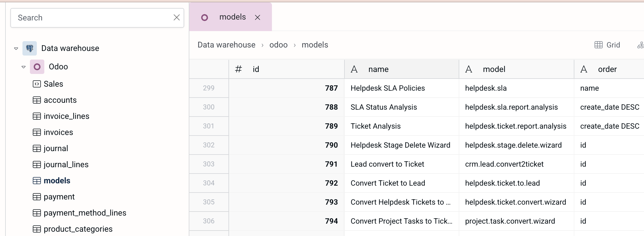Click the Lead convert to Ticket cell
The height and width of the screenshot is (236, 644).
click(x=401, y=164)
